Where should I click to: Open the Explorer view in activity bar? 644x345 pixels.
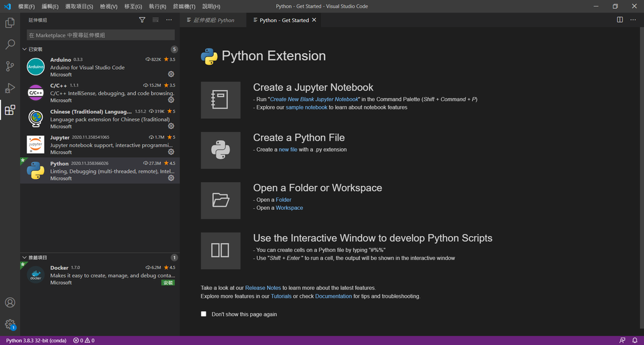coord(10,23)
